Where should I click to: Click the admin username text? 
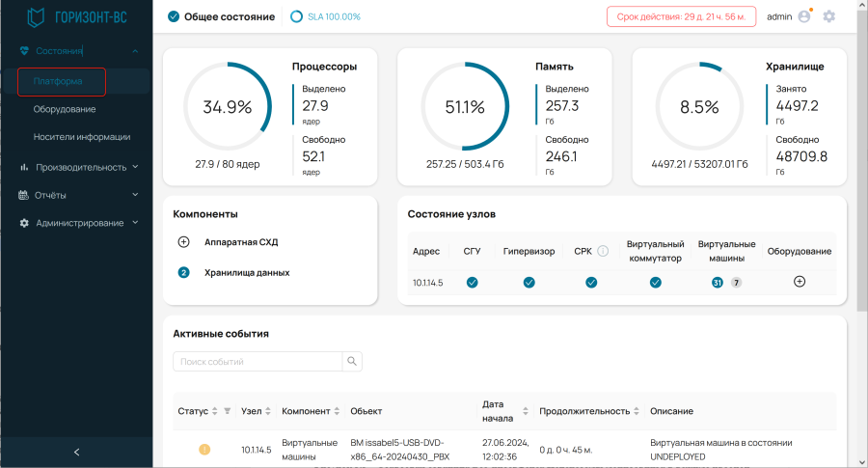coord(779,16)
